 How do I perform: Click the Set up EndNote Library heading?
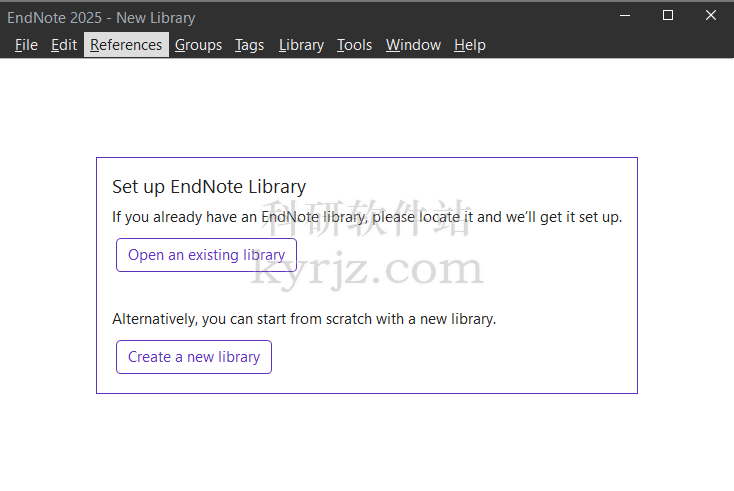coord(209,187)
